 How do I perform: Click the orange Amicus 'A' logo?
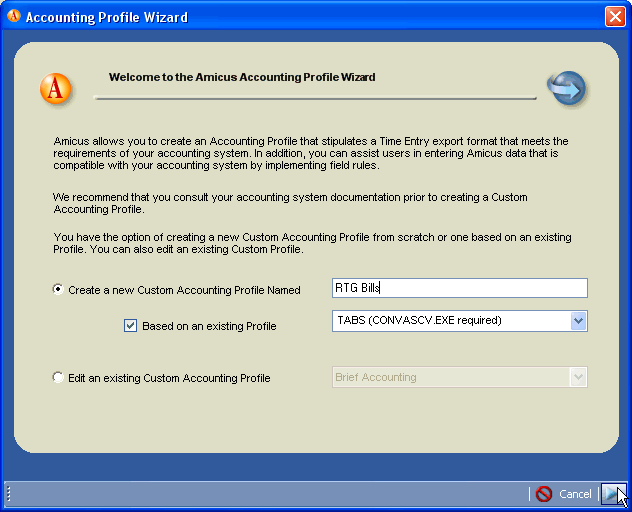coord(56,89)
